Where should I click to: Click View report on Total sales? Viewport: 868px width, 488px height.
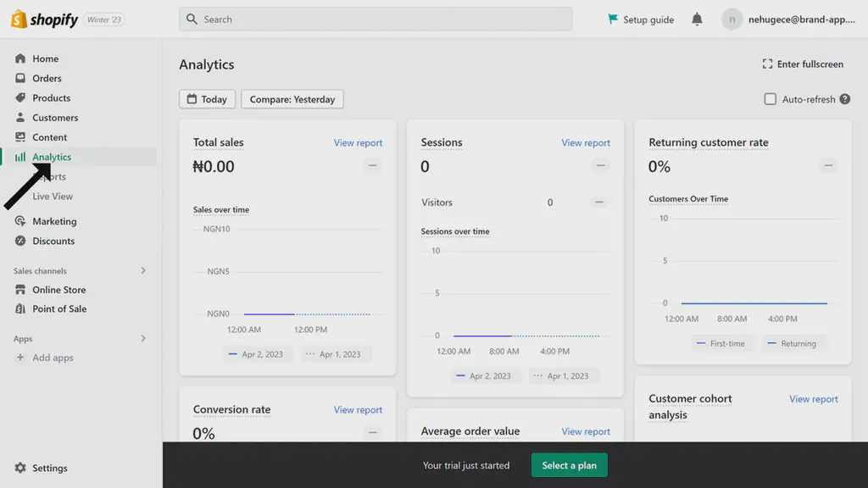click(358, 142)
